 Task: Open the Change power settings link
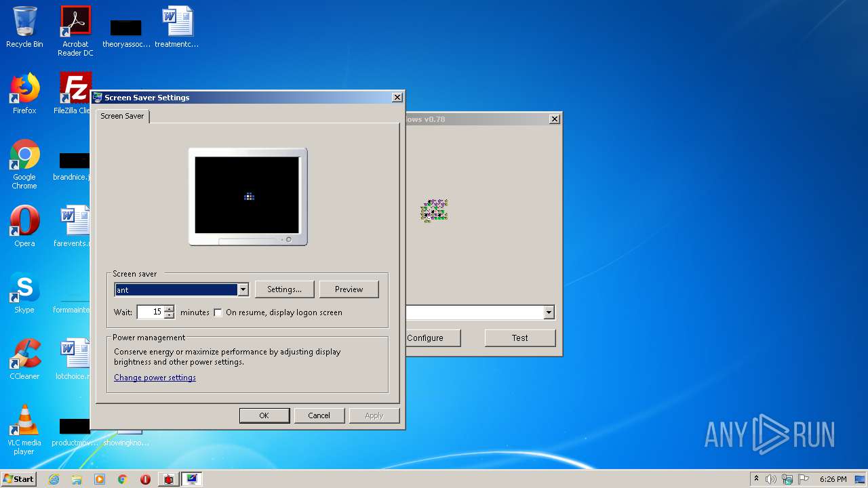click(155, 378)
